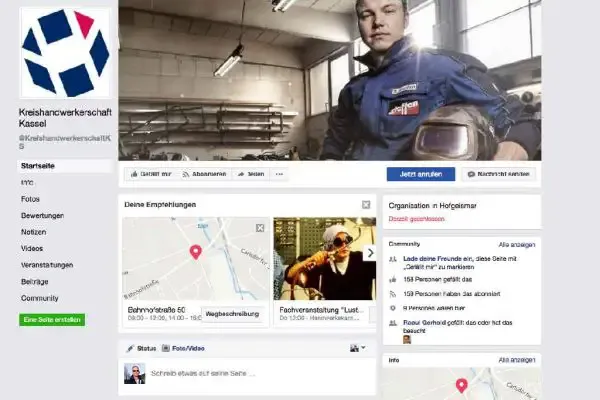Click the Raoul Gerhold name link
The height and width of the screenshot is (400, 600).
pyautogui.click(x=424, y=323)
